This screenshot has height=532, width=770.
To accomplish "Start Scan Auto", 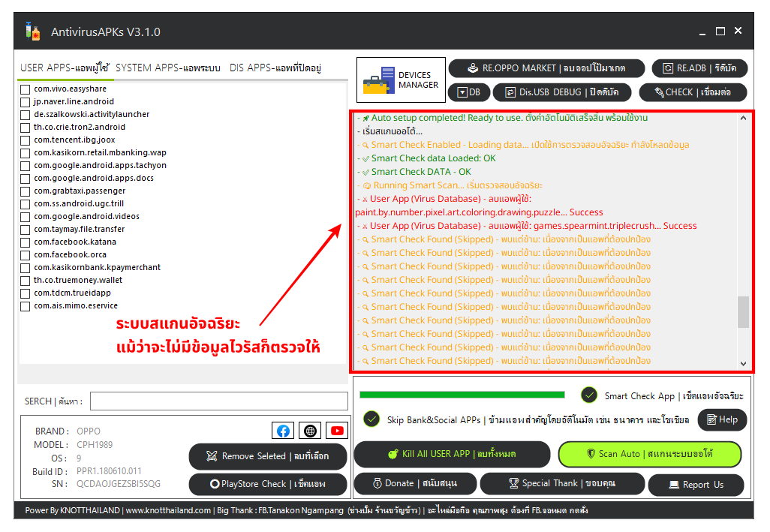I will tap(650, 454).
